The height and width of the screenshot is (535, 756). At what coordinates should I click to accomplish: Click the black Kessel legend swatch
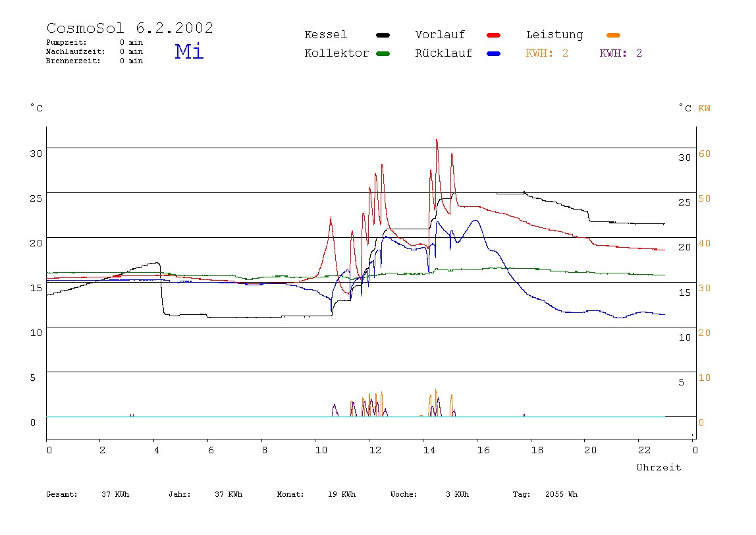pos(383,35)
